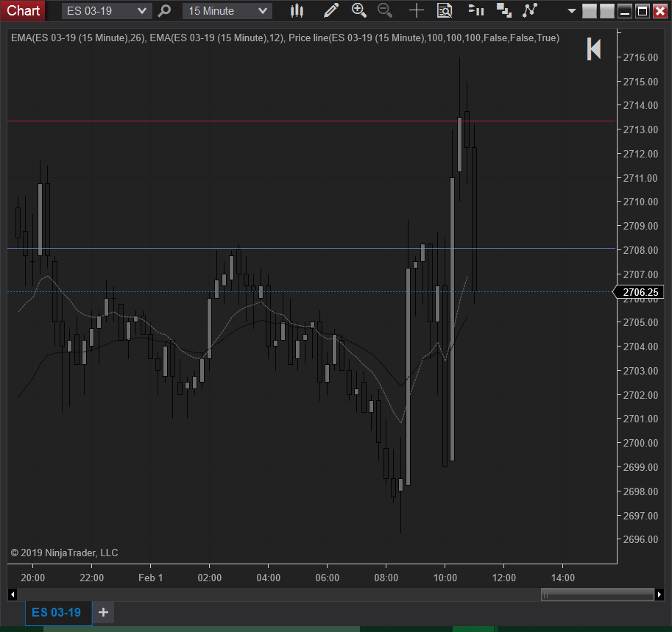Click the 14:00 time axis label

click(x=563, y=578)
